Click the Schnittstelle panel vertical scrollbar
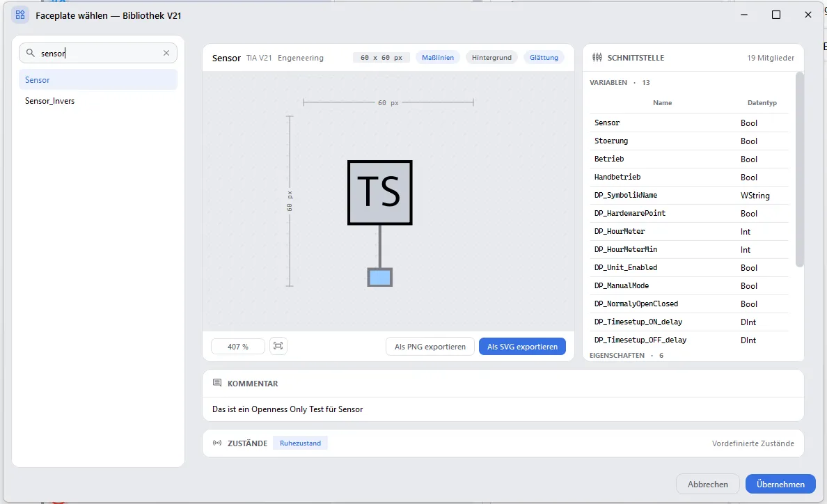The width and height of the screenshot is (827, 504). (x=800, y=170)
